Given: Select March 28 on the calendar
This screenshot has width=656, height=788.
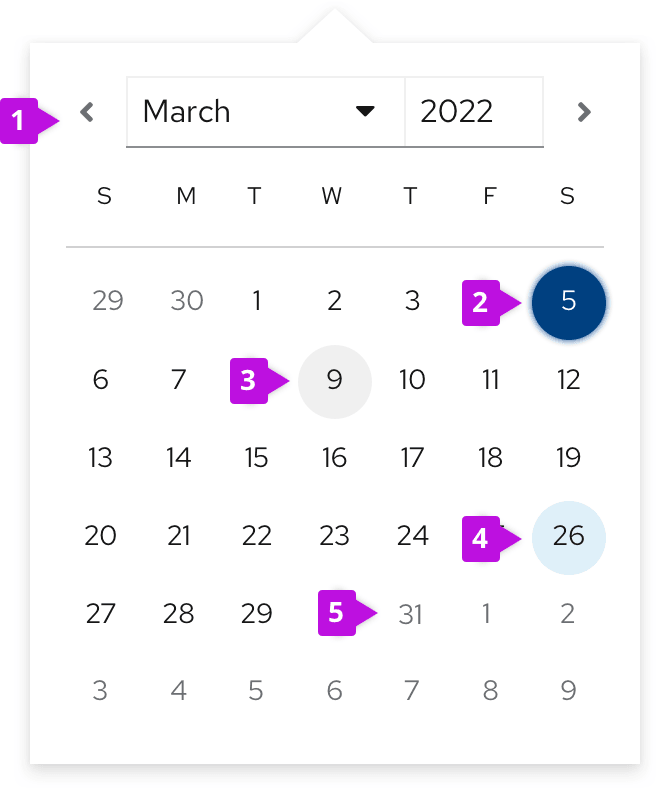Looking at the screenshot, I should (179, 614).
